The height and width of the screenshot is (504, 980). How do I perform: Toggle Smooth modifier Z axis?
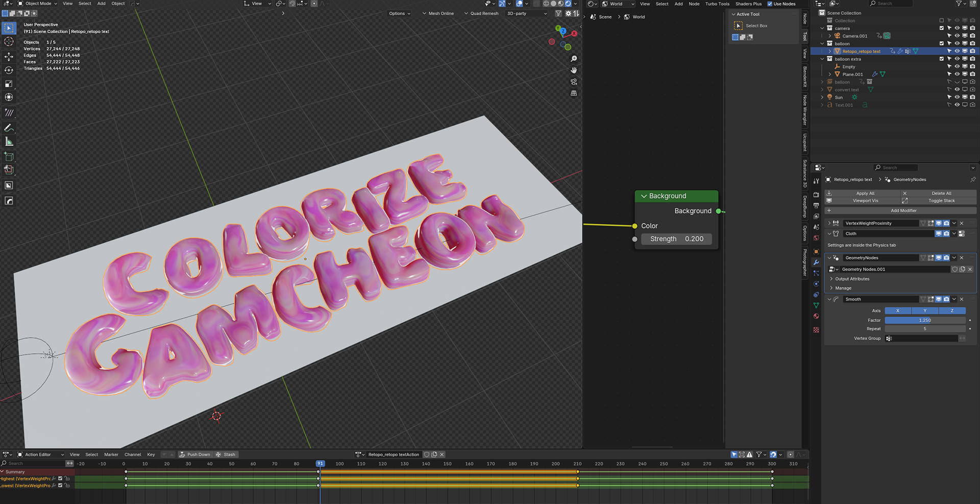point(952,310)
